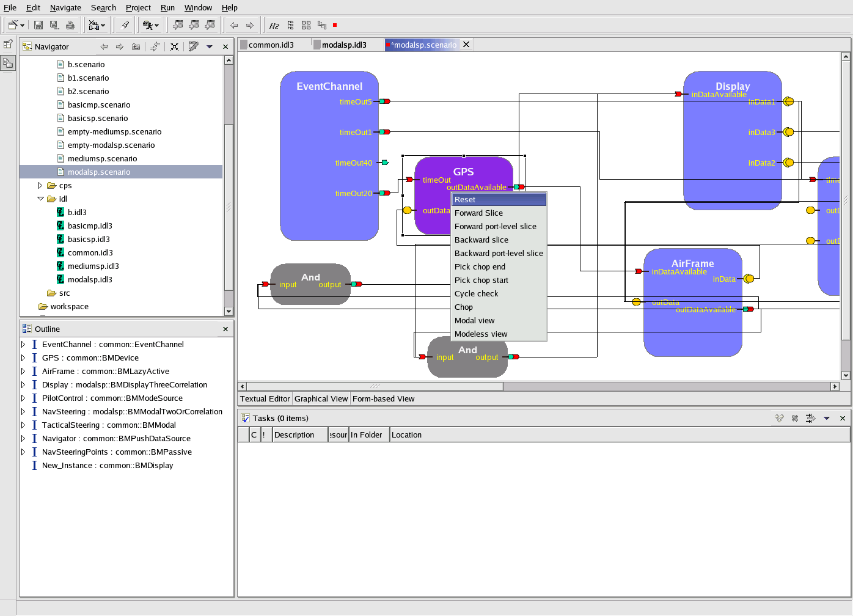Open the Project menu
The width and height of the screenshot is (853, 616).
coord(138,7)
